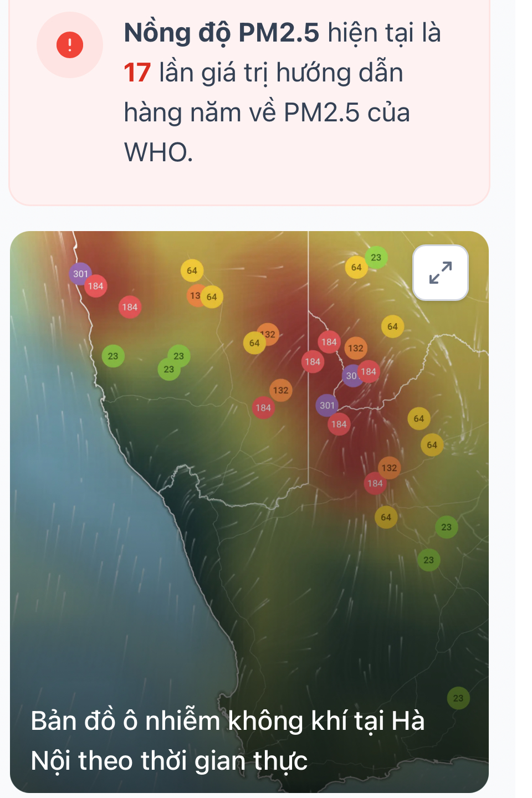Image resolution: width=532 pixels, height=798 pixels.
Task: Tap red 184 marker touching the leftmost 301
Action: [x=96, y=286]
